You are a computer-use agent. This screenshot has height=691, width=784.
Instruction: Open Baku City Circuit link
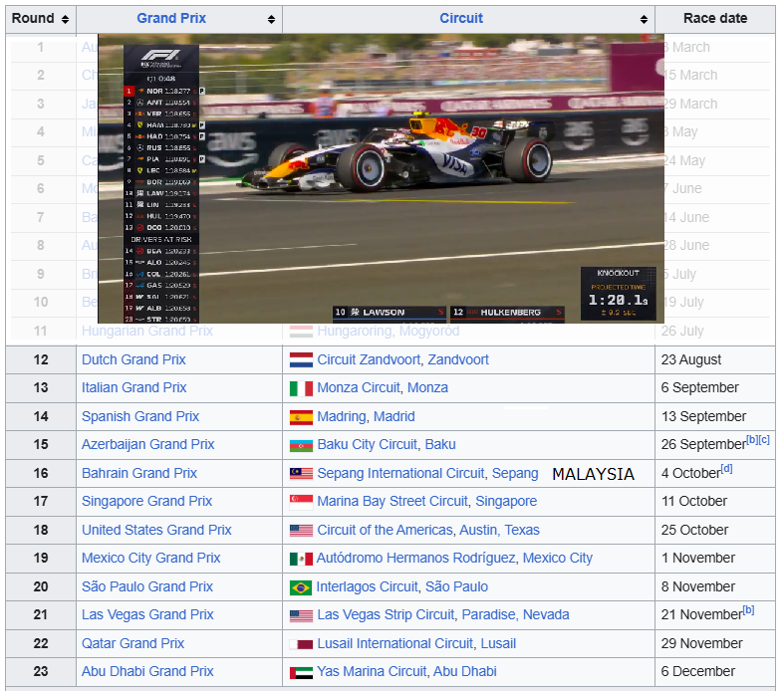tap(367, 445)
